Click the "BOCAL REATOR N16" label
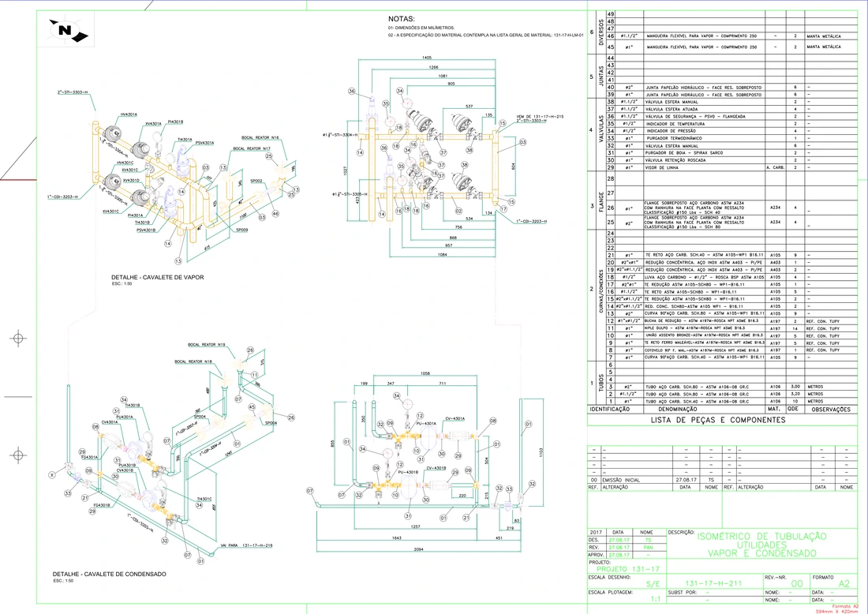The image size is (868, 614). click(x=260, y=138)
